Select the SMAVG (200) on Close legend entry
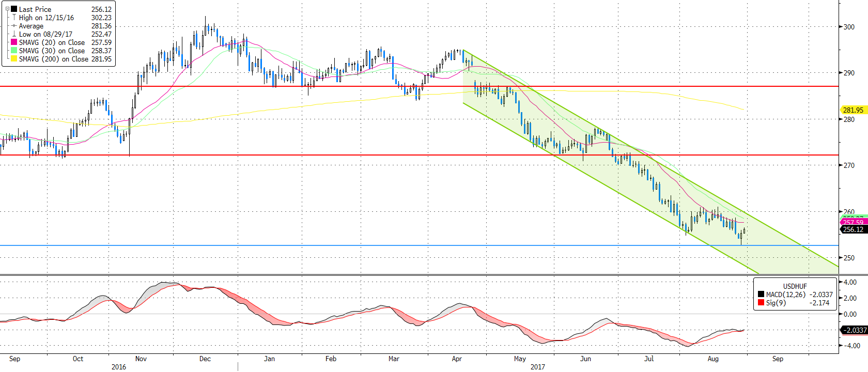This screenshot has width=868, height=372. coord(54,59)
